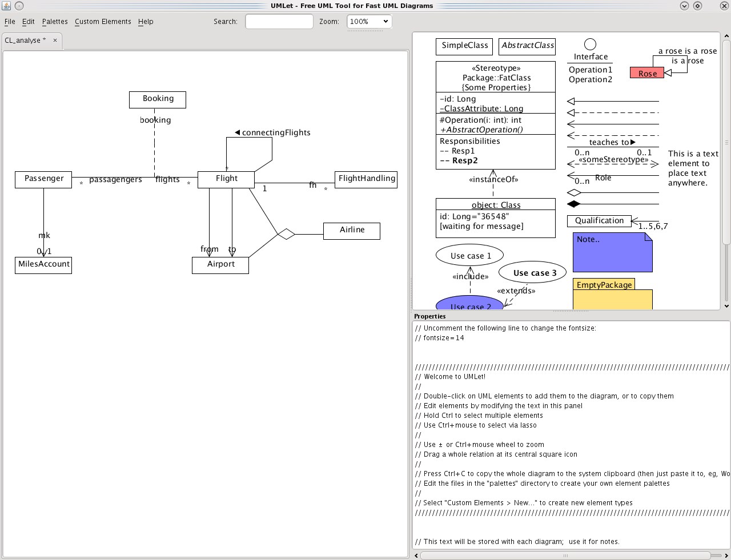This screenshot has width=731, height=560.
Task: Select the Interface circle element in palette
Action: click(x=590, y=45)
